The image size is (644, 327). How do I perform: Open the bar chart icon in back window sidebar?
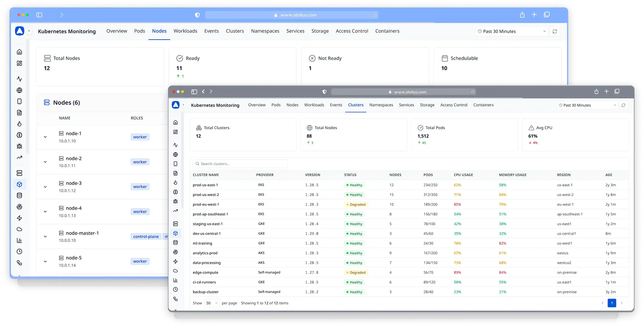19,240
